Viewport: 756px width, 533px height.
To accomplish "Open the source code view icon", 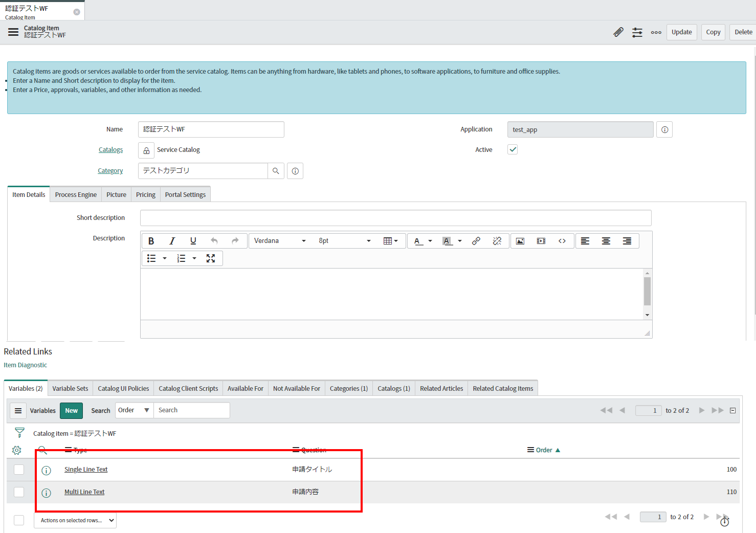I will pos(562,241).
